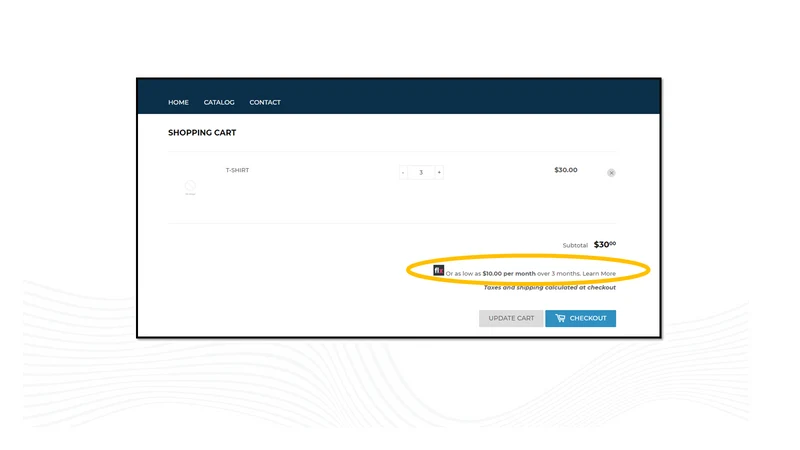Click the $30.00 item price
Screen dimensions: 800x450
click(x=566, y=170)
